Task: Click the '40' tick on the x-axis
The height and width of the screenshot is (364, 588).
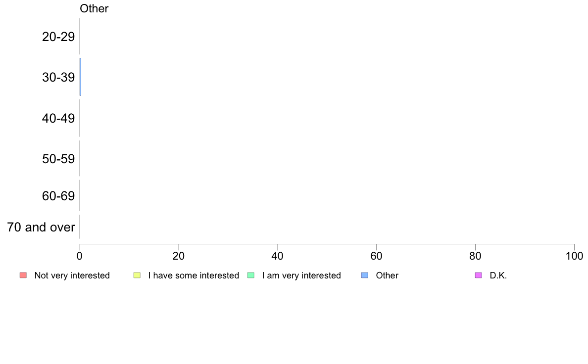Action: click(x=278, y=256)
